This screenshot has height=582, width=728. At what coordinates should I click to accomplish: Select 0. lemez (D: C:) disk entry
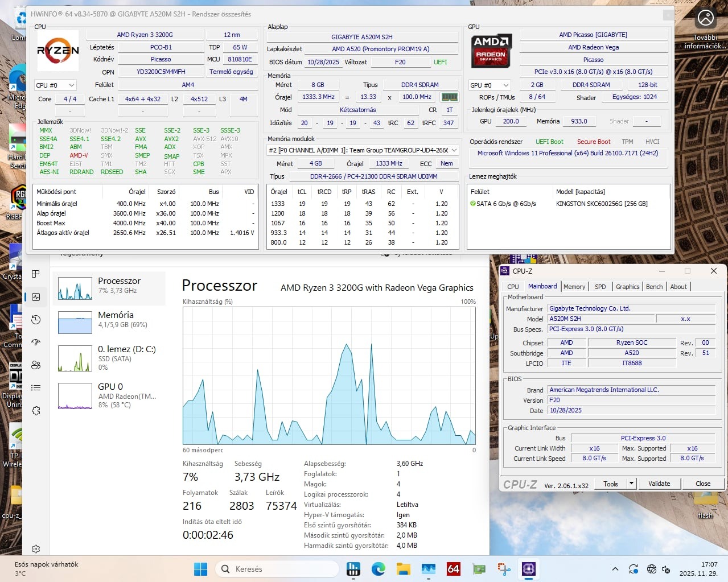tap(109, 358)
